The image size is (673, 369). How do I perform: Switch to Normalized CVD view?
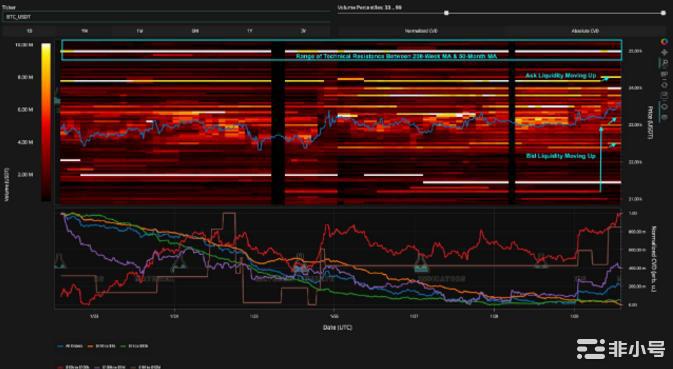[x=421, y=31]
